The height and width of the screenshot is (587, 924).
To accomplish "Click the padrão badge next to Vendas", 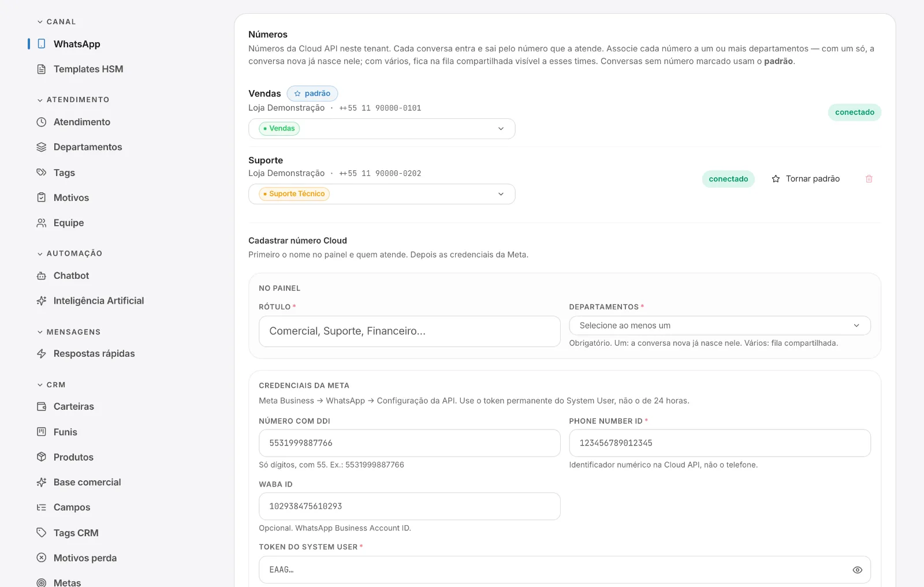I will pyautogui.click(x=312, y=94).
